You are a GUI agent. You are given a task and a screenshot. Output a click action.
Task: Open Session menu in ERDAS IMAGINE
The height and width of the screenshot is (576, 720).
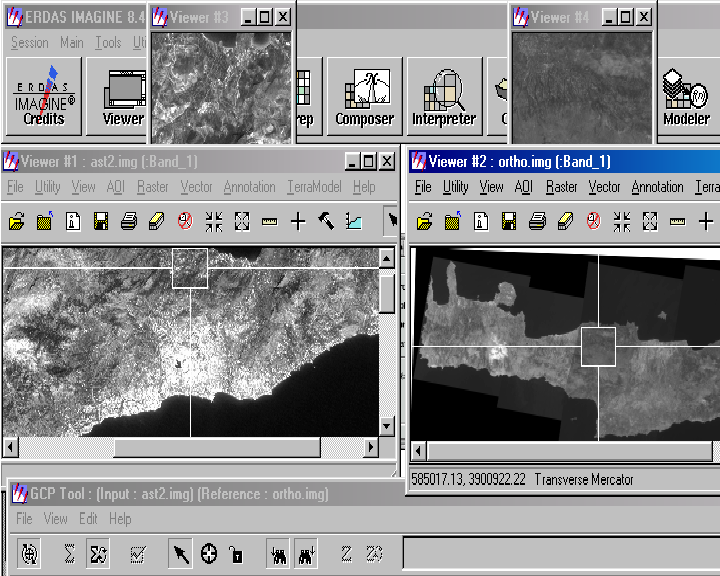(29, 43)
